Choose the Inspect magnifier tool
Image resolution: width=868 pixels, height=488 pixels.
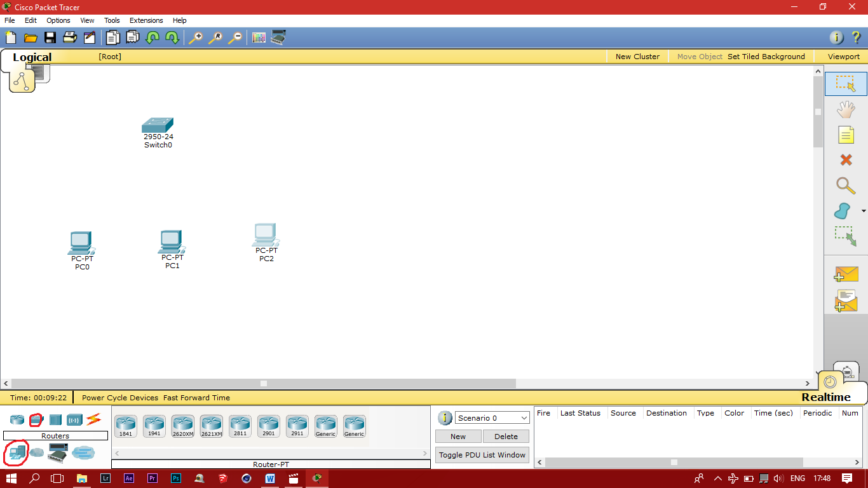846,186
